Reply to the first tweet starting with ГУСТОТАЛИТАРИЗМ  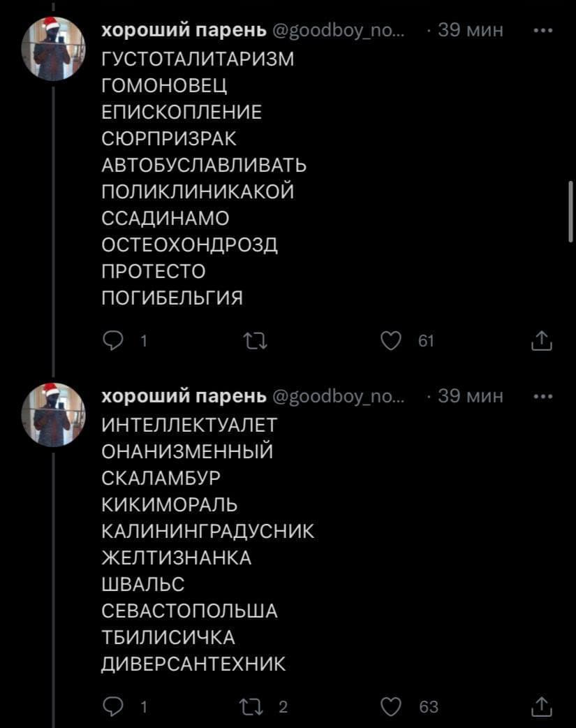click(113, 341)
